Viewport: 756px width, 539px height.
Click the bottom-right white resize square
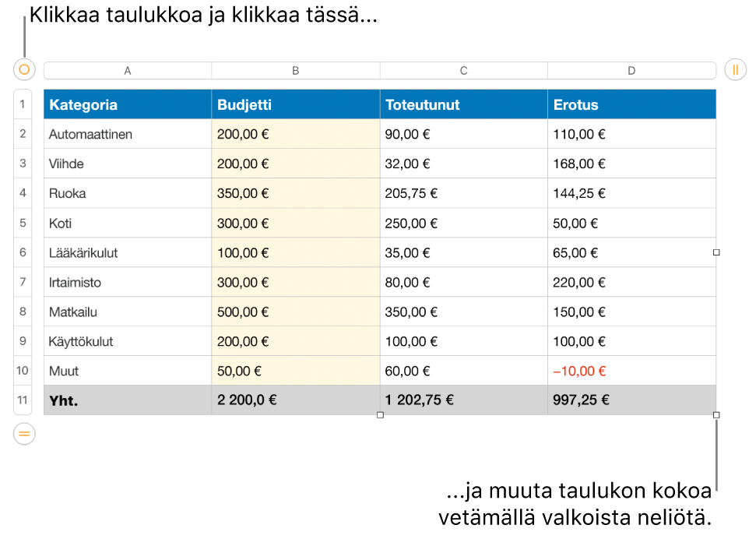coord(716,415)
